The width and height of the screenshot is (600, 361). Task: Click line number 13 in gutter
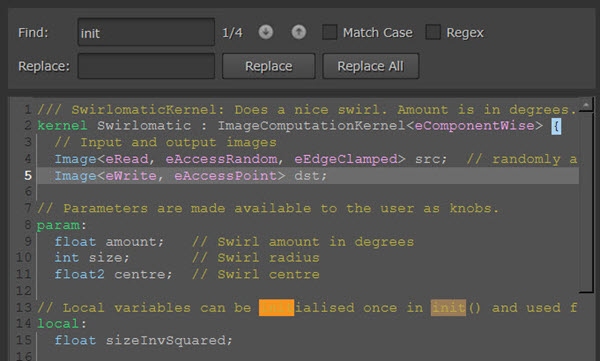(x=24, y=308)
